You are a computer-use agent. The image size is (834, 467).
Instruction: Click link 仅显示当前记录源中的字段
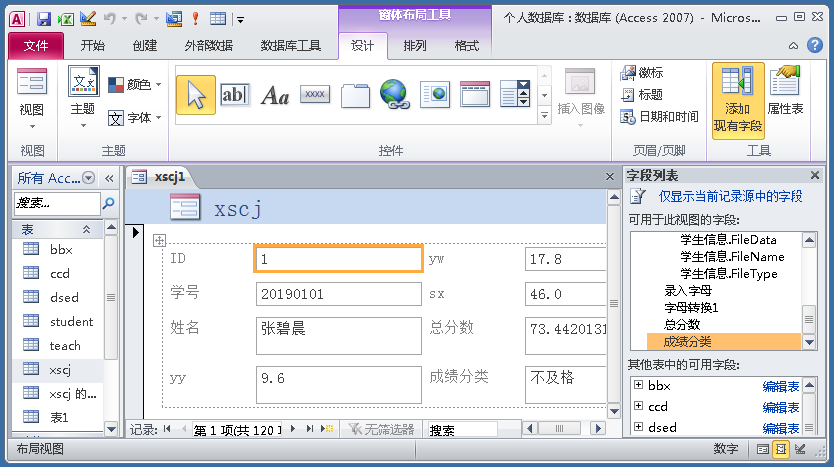click(730, 196)
